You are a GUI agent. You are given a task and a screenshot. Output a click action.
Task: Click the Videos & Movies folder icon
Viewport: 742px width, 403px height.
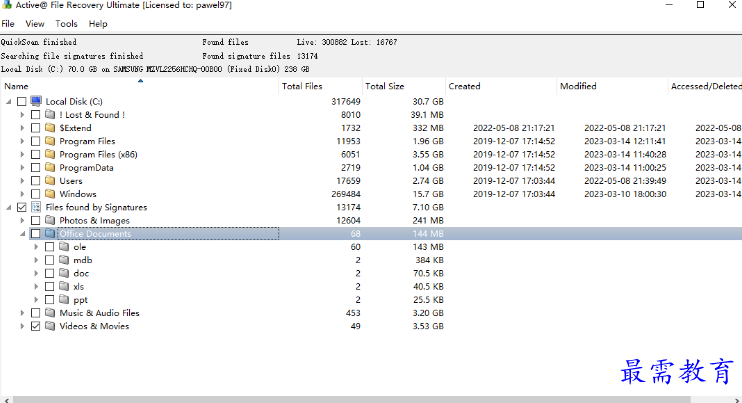click(50, 326)
